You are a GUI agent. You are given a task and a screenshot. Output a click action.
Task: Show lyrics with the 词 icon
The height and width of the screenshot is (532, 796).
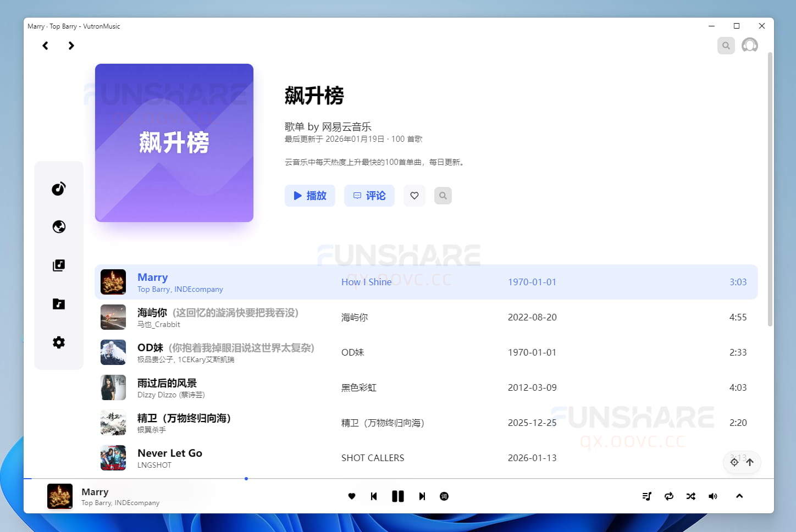[x=444, y=496]
